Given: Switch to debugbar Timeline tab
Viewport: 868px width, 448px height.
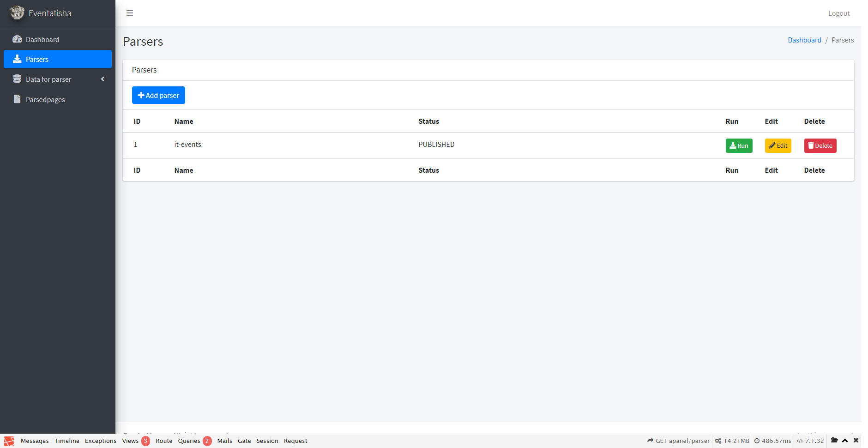Looking at the screenshot, I should [67, 441].
